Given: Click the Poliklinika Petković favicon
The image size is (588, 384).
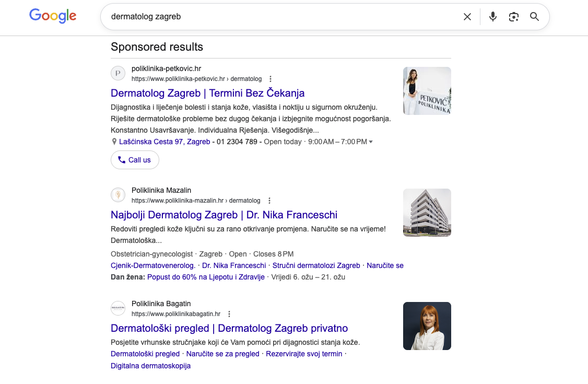Looking at the screenshot, I should click(119, 74).
